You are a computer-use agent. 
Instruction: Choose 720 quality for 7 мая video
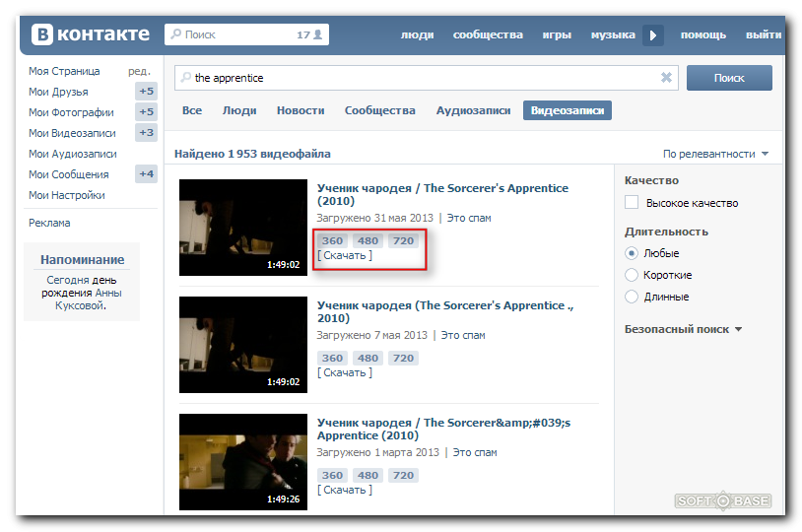[403, 358]
